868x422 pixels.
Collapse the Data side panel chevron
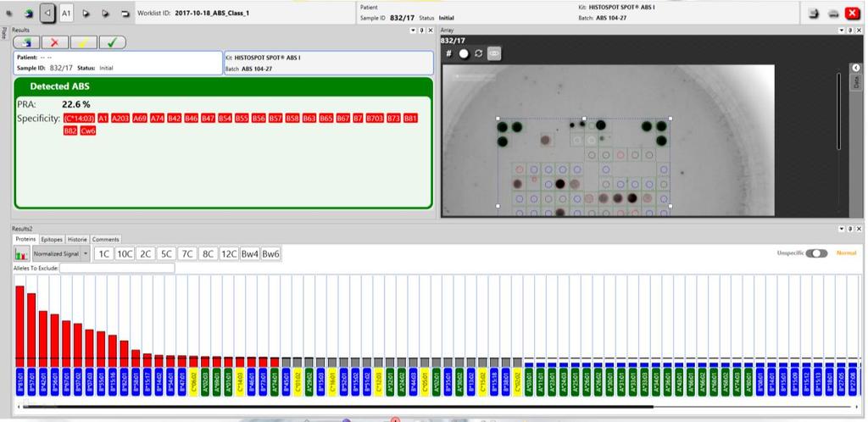pos(856,68)
